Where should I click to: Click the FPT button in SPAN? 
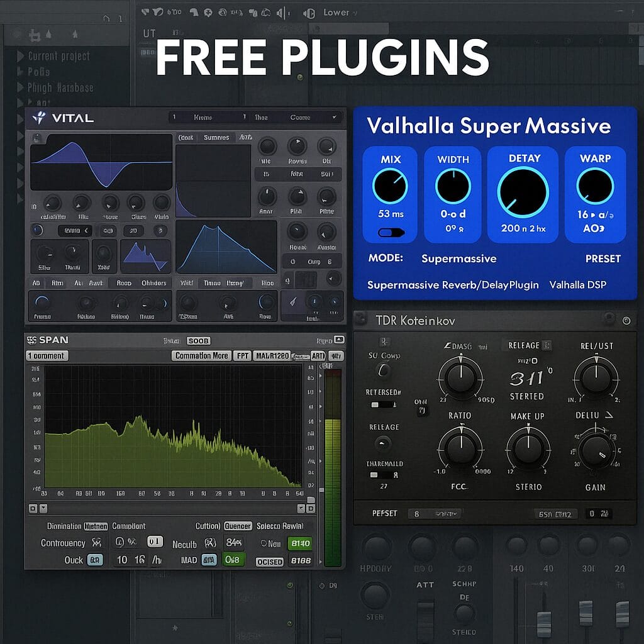point(242,356)
